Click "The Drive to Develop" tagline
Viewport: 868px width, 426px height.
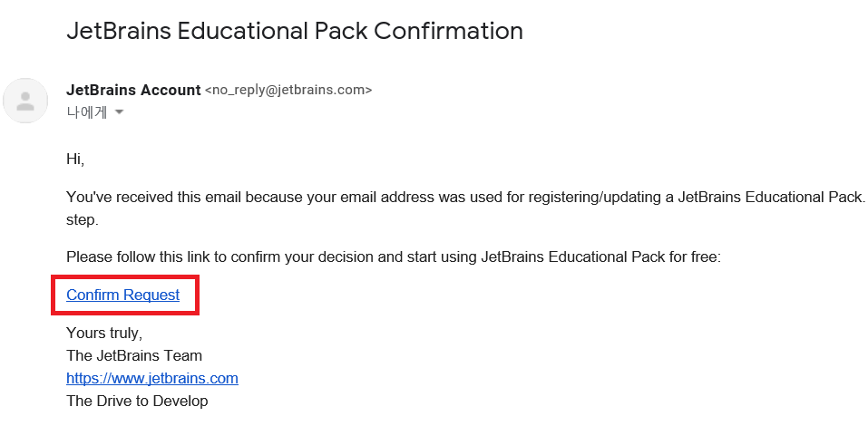pos(137,401)
